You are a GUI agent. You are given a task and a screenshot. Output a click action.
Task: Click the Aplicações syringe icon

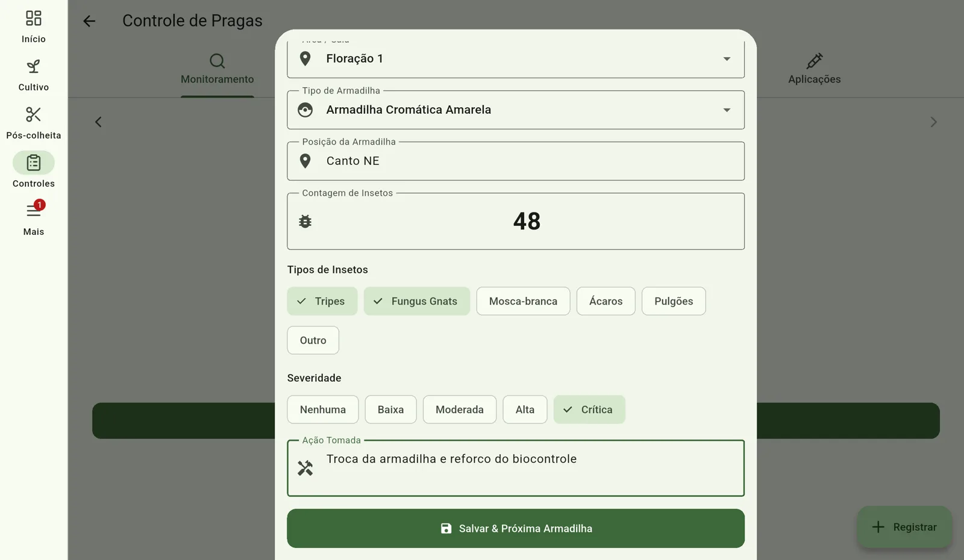tap(815, 61)
